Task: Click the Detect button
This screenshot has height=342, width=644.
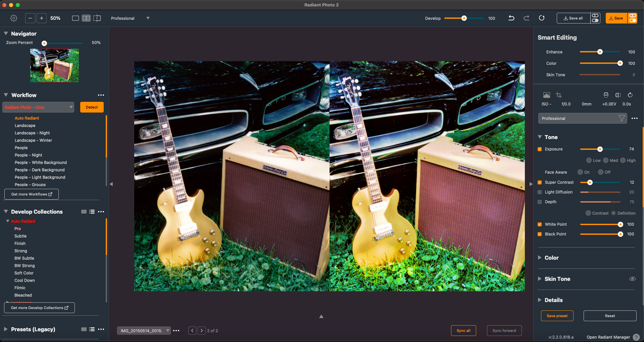Action: [92, 107]
